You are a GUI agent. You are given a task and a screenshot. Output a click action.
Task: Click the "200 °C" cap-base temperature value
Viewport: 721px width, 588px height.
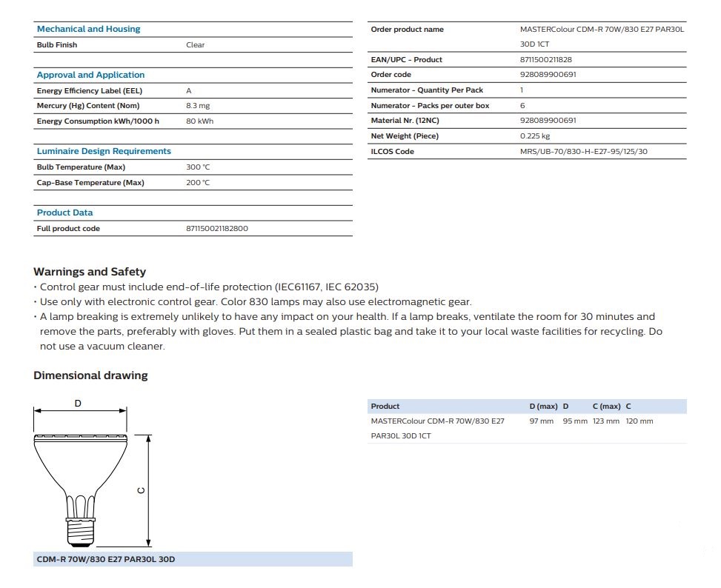[x=198, y=183]
